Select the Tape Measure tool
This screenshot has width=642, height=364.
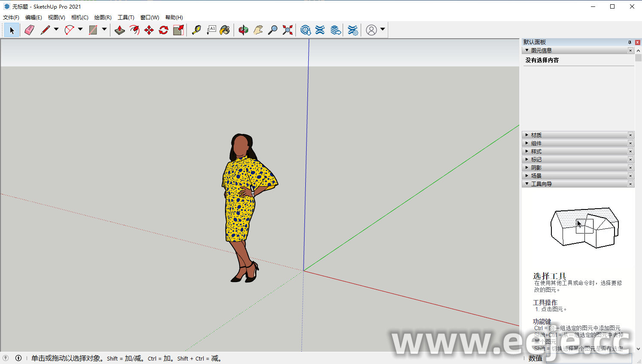coord(196,30)
